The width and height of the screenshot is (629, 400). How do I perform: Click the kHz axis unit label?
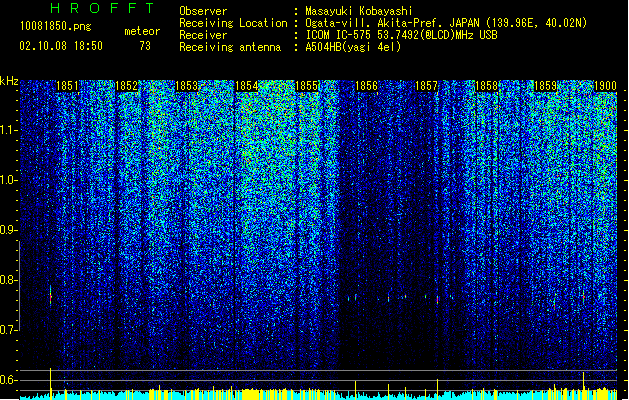click(x=9, y=81)
